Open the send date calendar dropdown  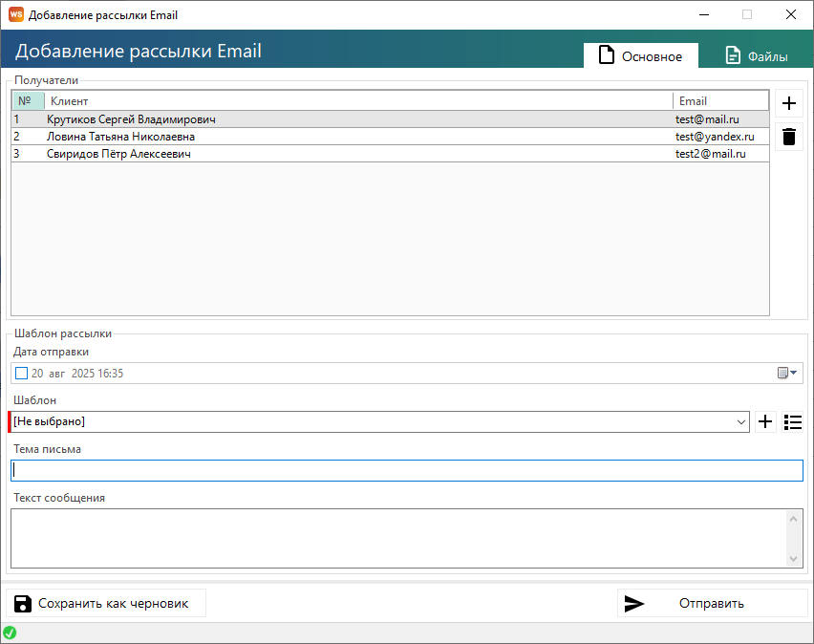coord(788,374)
